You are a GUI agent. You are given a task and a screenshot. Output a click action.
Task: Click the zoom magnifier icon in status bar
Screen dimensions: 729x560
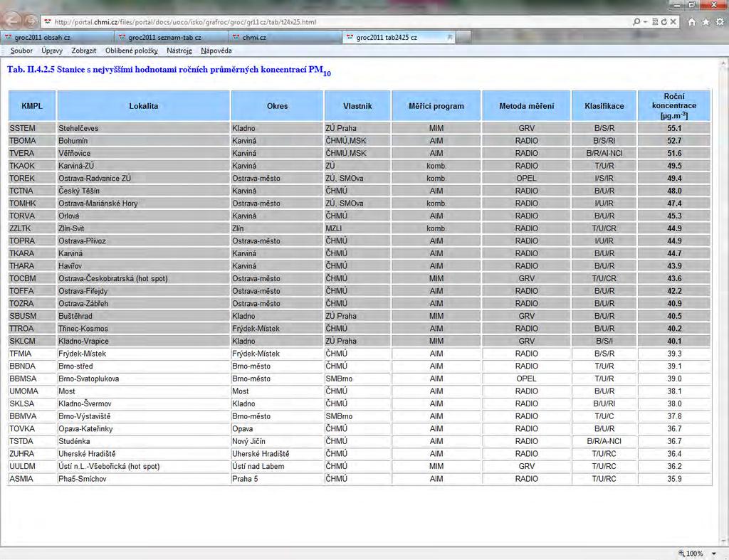pos(681,554)
